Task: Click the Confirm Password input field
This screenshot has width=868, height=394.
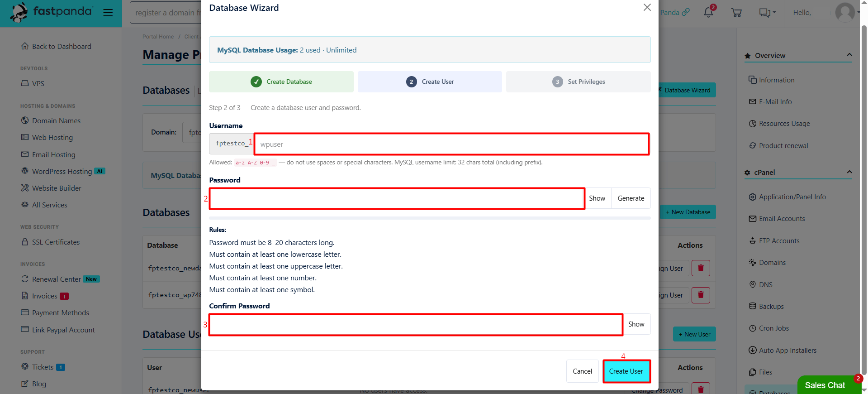Action: click(416, 324)
